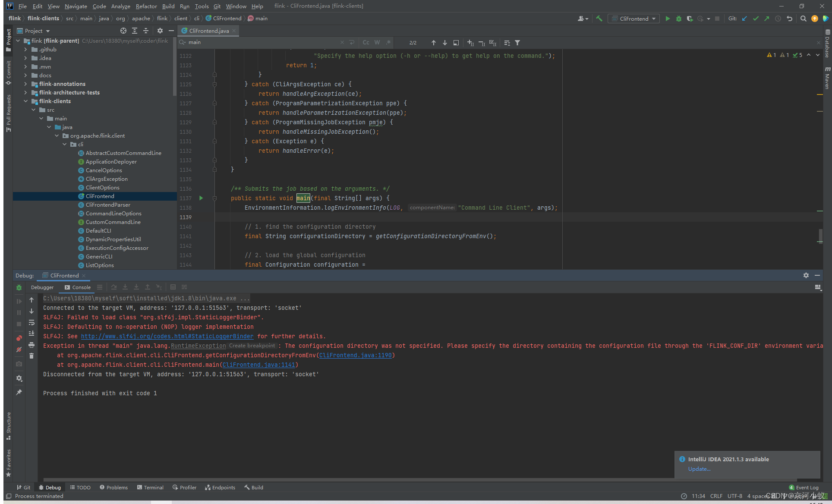
Task: Open CliFrontend.java:1190 stack trace link
Action: tap(356, 355)
